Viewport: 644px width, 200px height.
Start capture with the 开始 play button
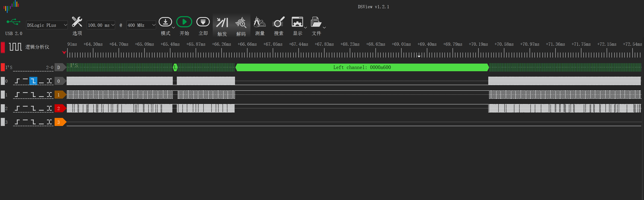[x=184, y=22]
